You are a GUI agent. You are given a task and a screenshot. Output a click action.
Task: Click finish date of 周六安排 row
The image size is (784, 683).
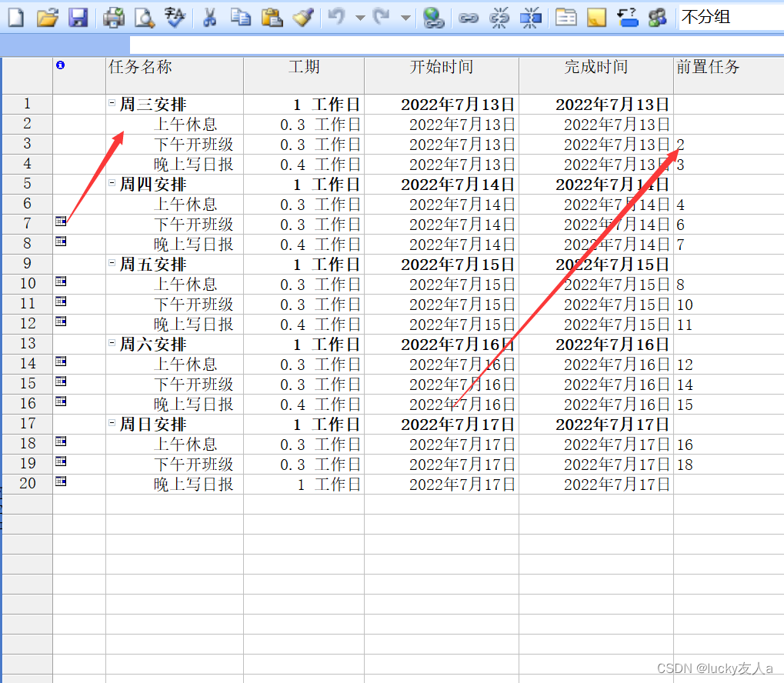[596, 344]
